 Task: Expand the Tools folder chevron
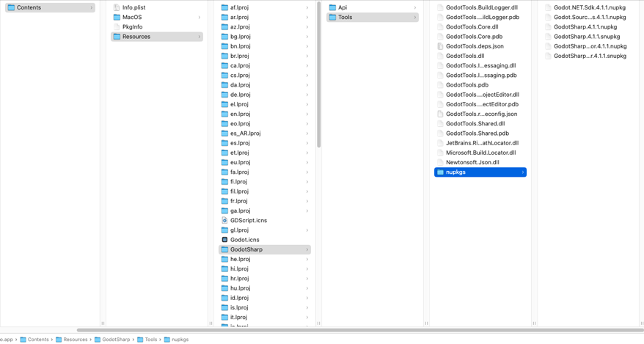pyautogui.click(x=415, y=17)
